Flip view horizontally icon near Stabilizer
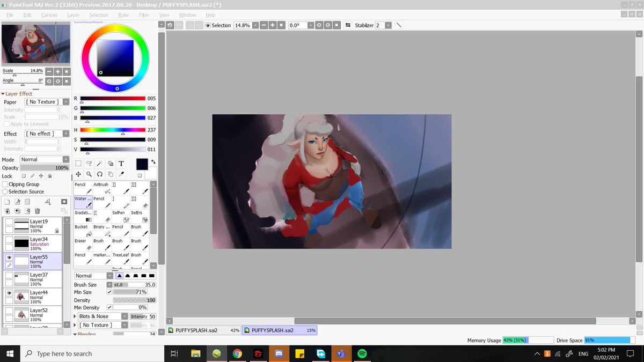 pyautogui.click(x=347, y=25)
